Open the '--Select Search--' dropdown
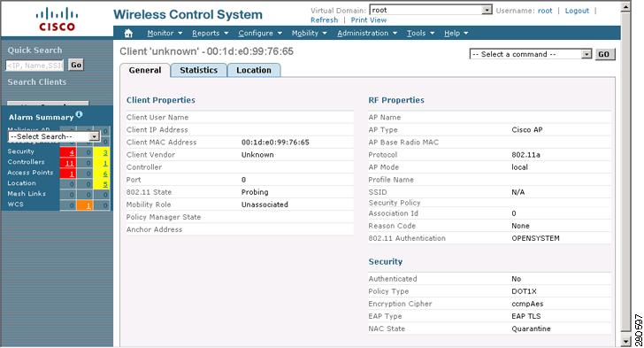This screenshot has height=348, width=644. tap(54, 136)
